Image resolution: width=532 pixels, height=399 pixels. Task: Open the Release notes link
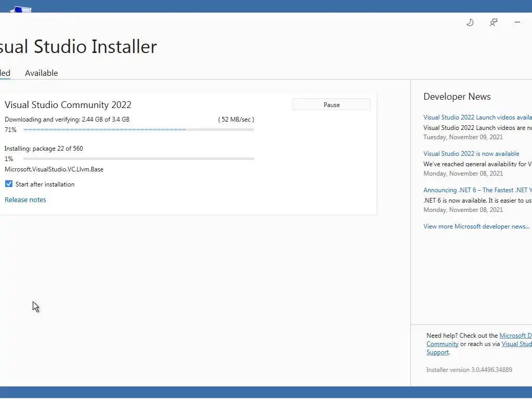coord(25,200)
